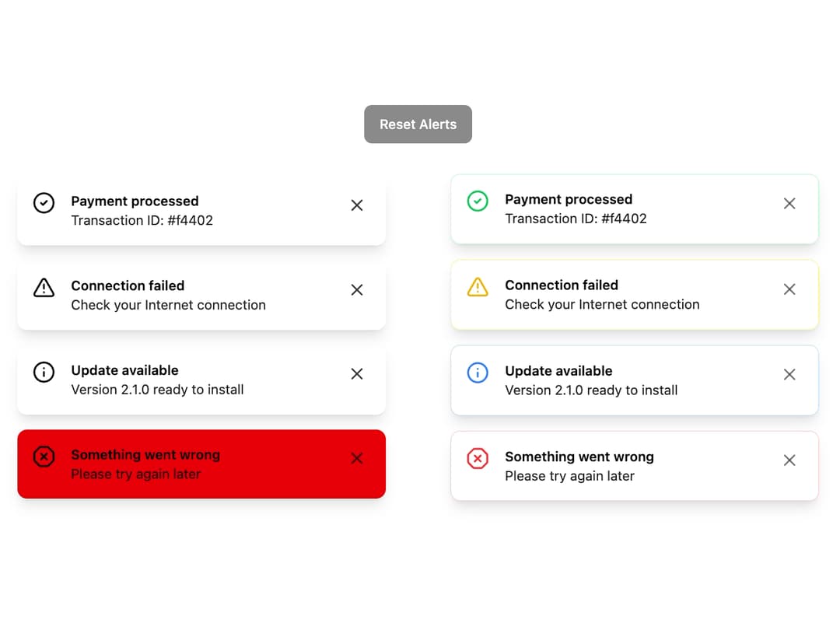The width and height of the screenshot is (840, 630).
Task: Select the Payment processed title beside the green check icon
Action: pyautogui.click(x=569, y=200)
